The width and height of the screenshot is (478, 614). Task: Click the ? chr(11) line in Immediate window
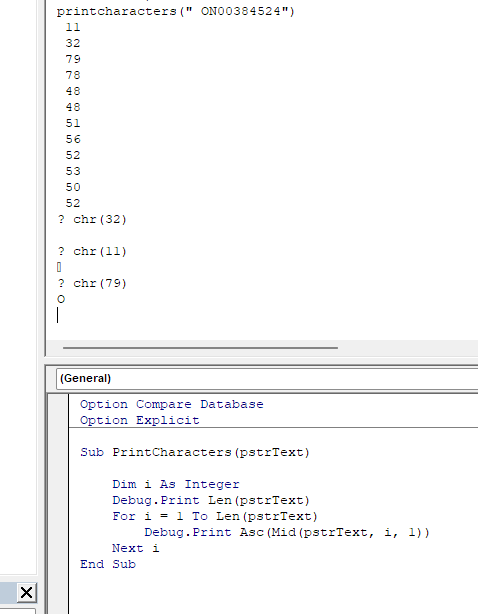click(x=92, y=251)
